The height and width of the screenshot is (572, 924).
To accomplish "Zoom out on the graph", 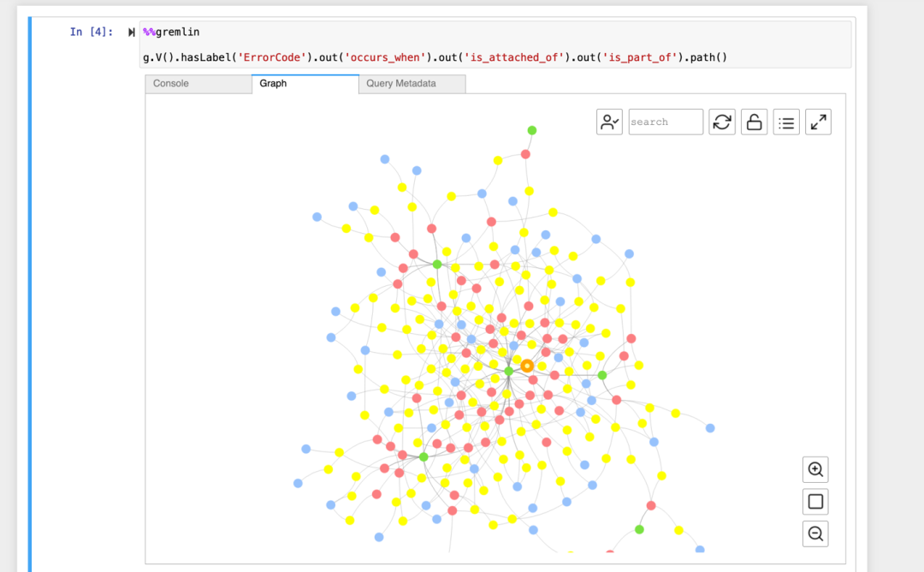I will tap(815, 533).
